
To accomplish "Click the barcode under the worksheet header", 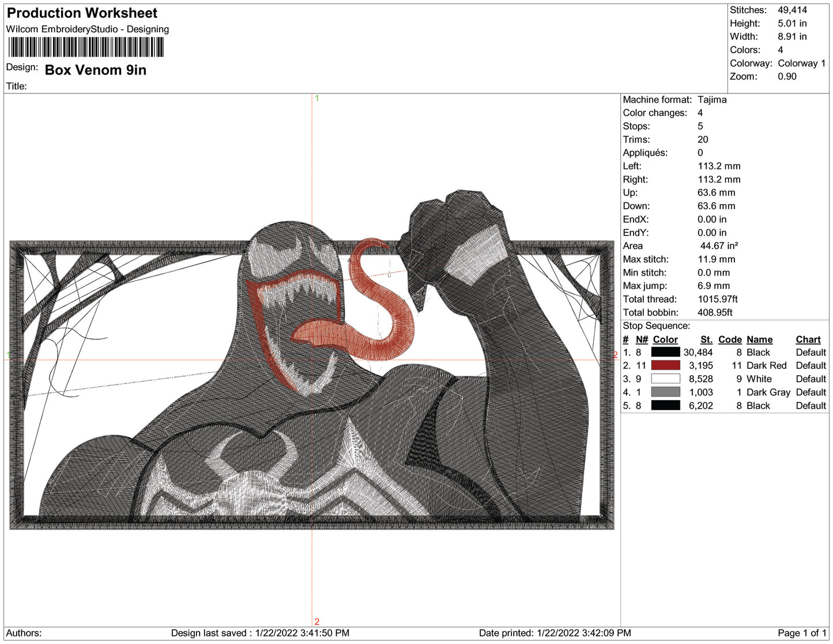I will 86,47.
